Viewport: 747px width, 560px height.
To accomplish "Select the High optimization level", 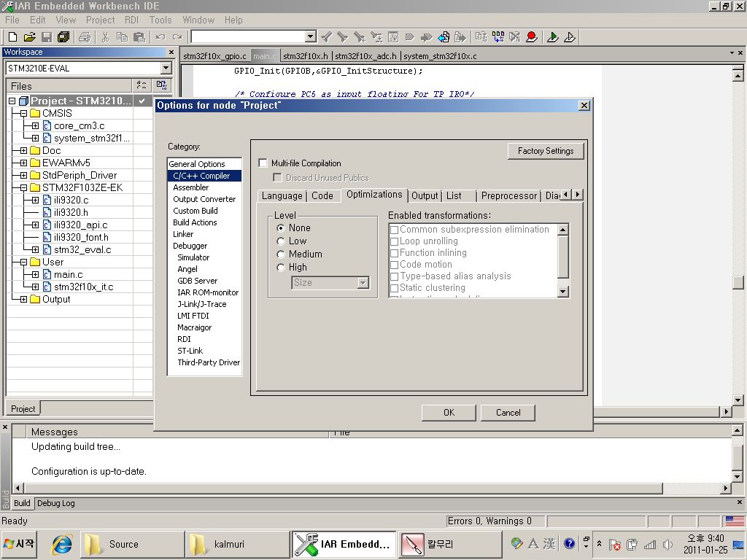I will tap(281, 268).
